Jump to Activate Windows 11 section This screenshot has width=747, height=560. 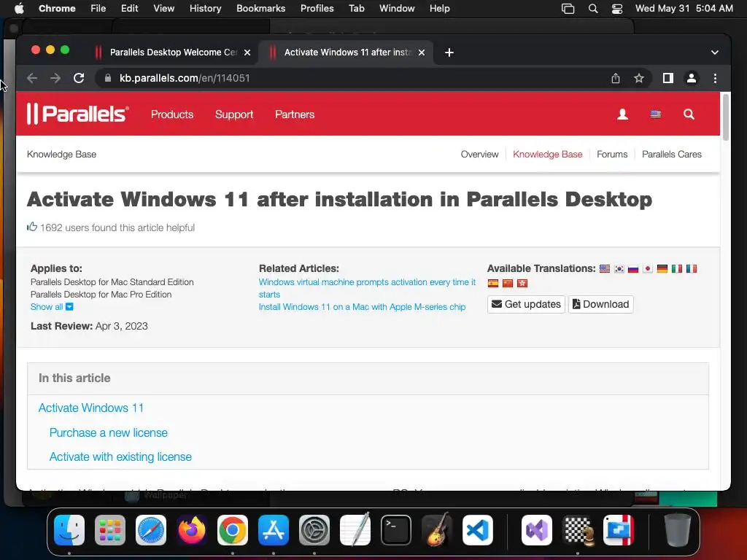click(90, 408)
